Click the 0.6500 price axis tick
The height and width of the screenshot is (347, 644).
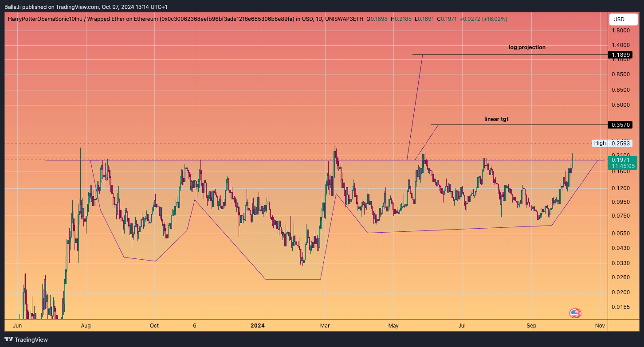[621, 90]
